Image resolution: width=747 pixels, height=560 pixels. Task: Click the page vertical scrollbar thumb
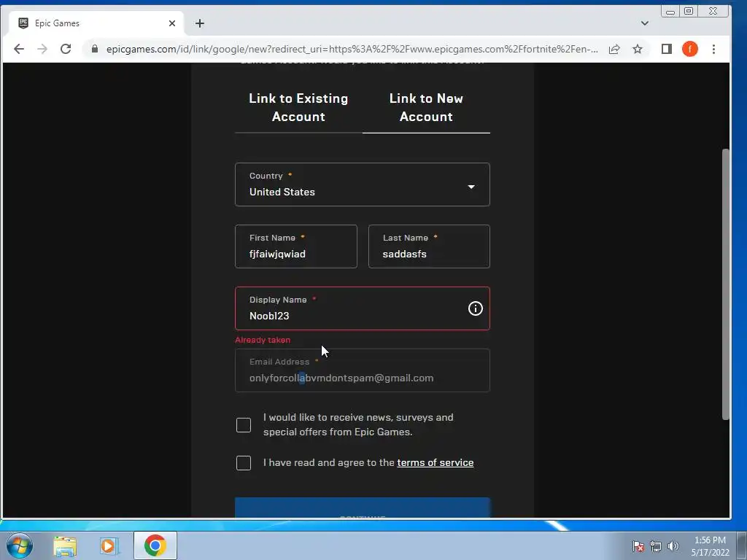click(726, 284)
